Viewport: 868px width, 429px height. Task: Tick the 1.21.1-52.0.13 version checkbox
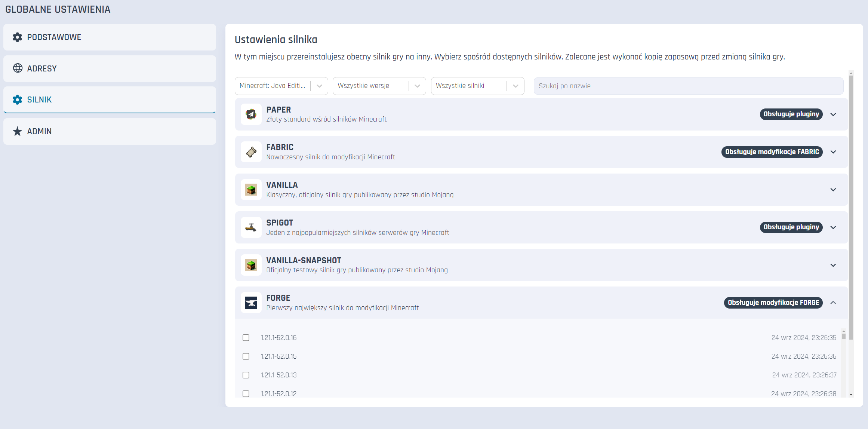(x=246, y=375)
